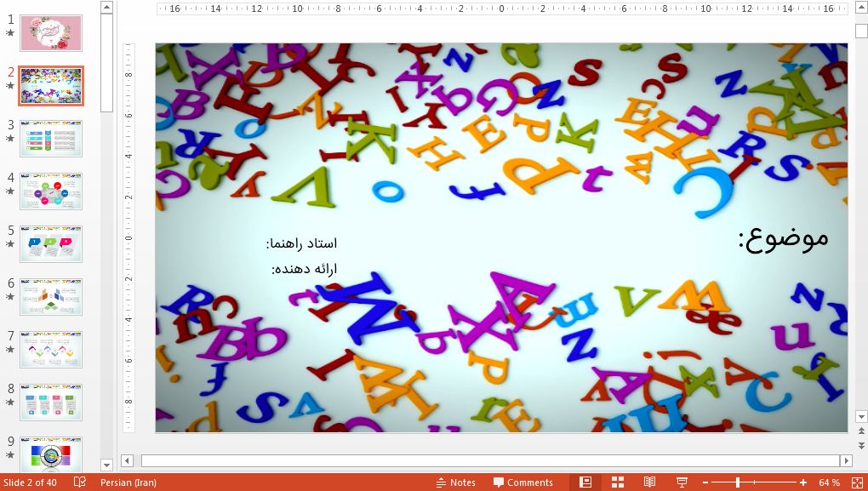Open Reading View from the status bar
Image resolution: width=868 pixels, height=491 pixels.
pos(649,482)
